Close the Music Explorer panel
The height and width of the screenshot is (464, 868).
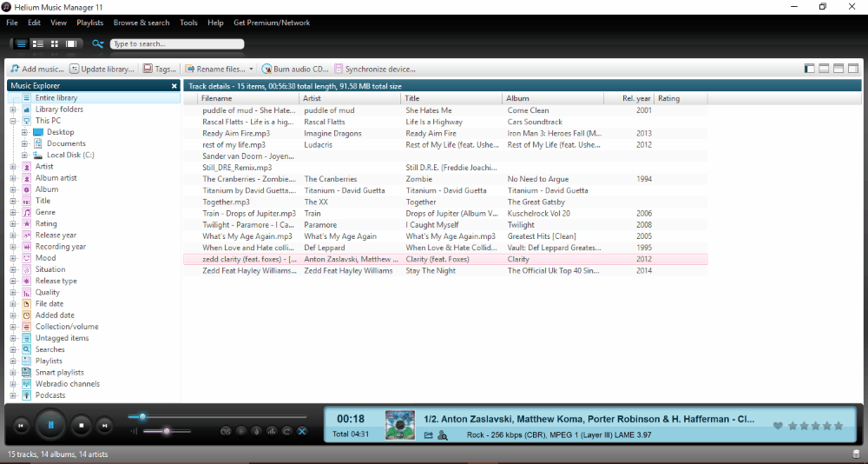174,86
